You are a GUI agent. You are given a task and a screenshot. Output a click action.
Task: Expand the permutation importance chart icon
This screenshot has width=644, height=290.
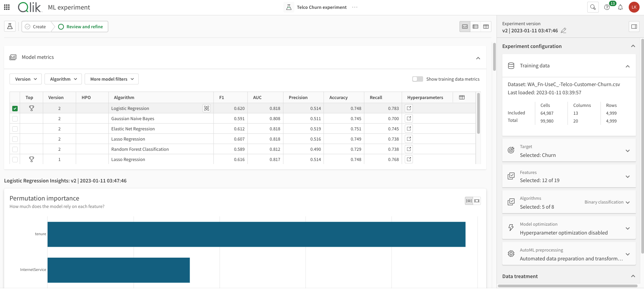[x=477, y=201]
